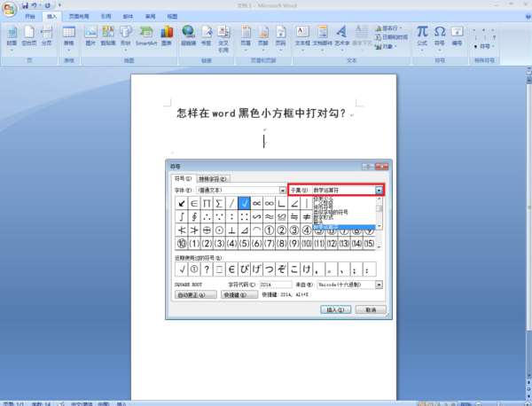This screenshot has height=406, width=532.
Task: Select the ⊥ perpendicular symbol in grid
Action: (231, 230)
